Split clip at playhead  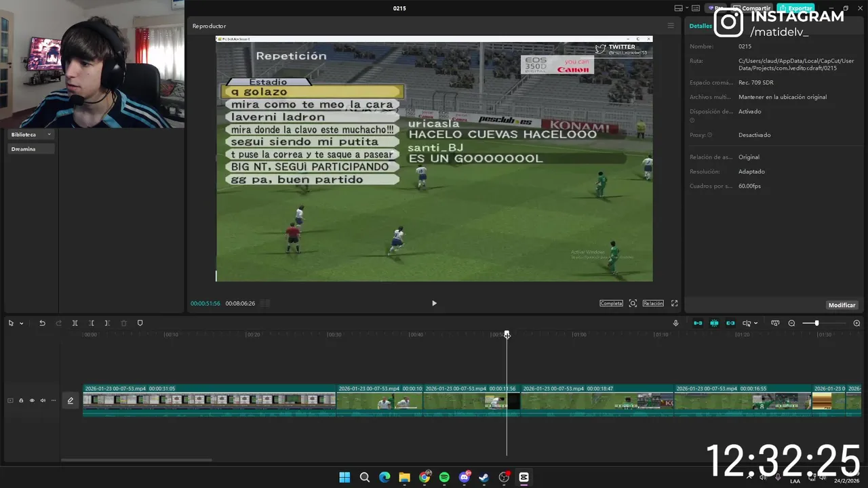(75, 323)
